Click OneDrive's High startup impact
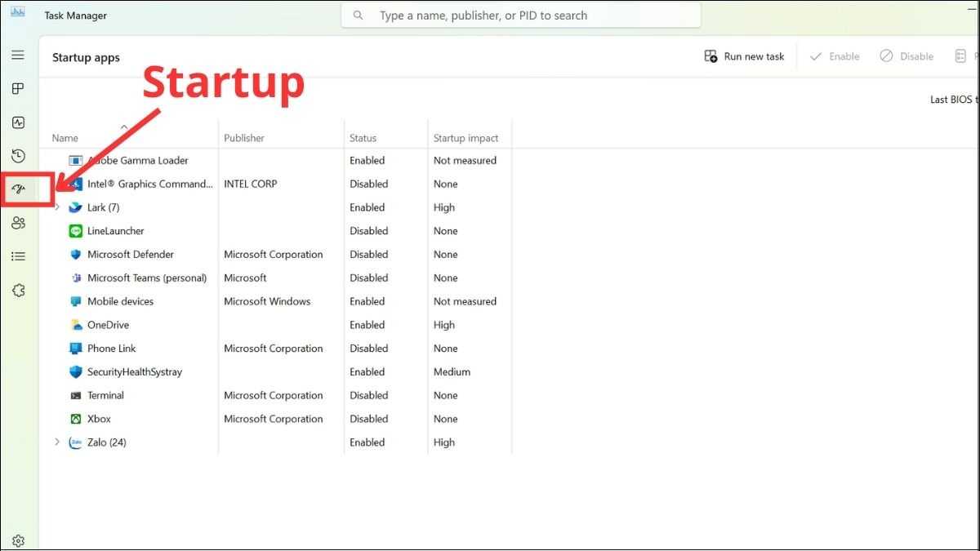 (444, 325)
